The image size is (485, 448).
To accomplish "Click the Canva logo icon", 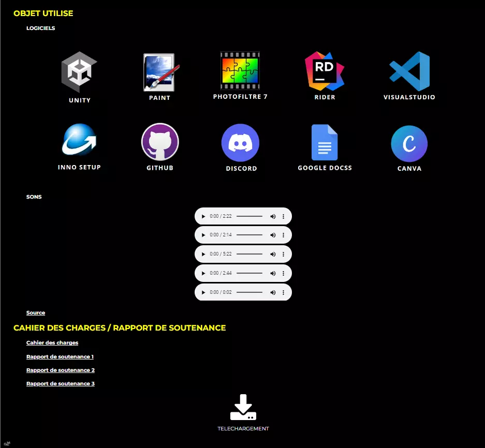I will (x=409, y=143).
